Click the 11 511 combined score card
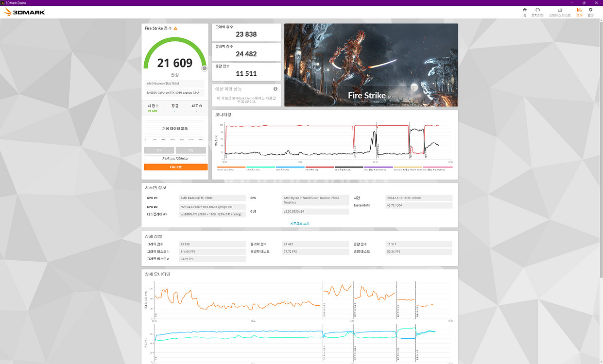The width and height of the screenshot is (603, 364). (246, 72)
